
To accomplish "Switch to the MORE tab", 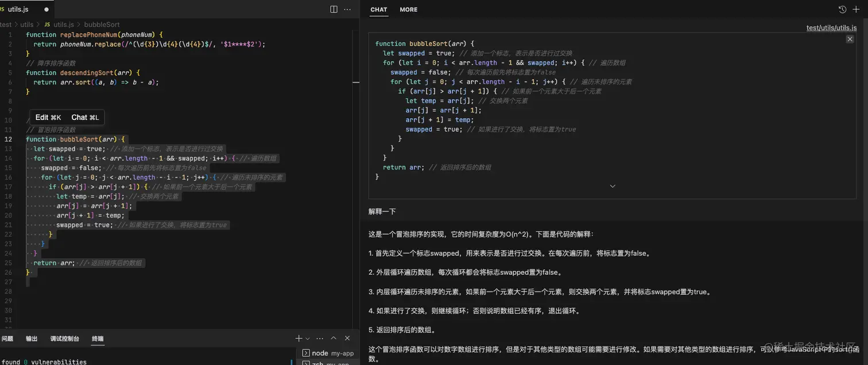I will [409, 10].
